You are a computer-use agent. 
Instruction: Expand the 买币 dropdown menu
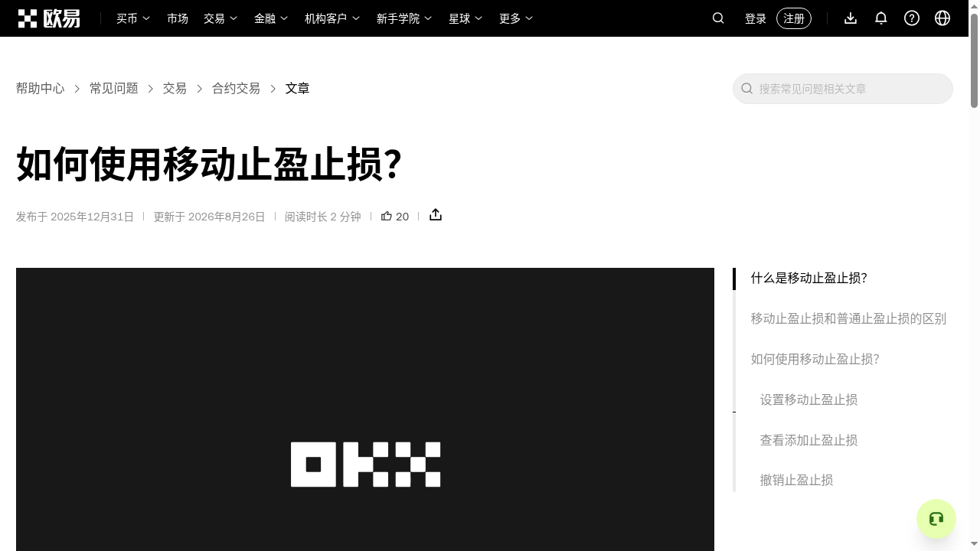coord(133,18)
